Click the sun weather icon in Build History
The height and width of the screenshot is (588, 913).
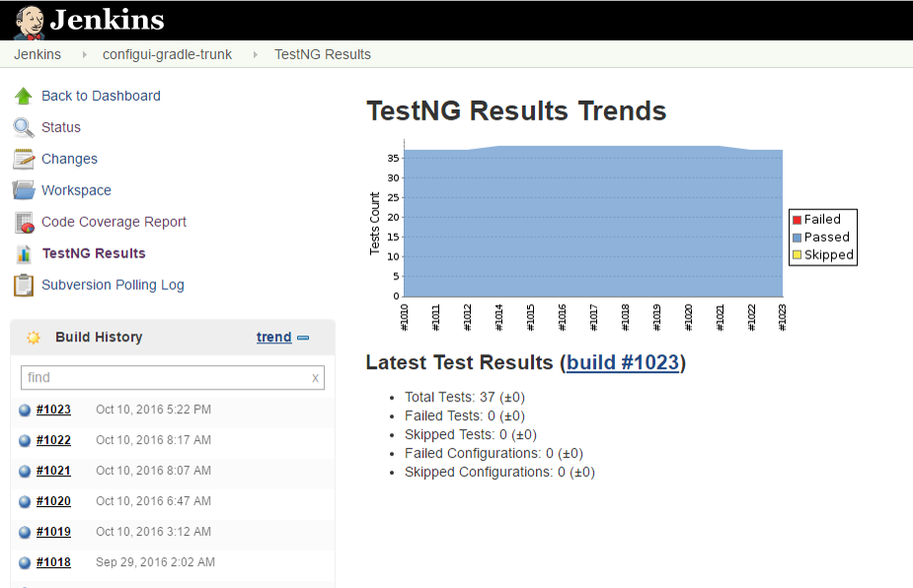34,337
